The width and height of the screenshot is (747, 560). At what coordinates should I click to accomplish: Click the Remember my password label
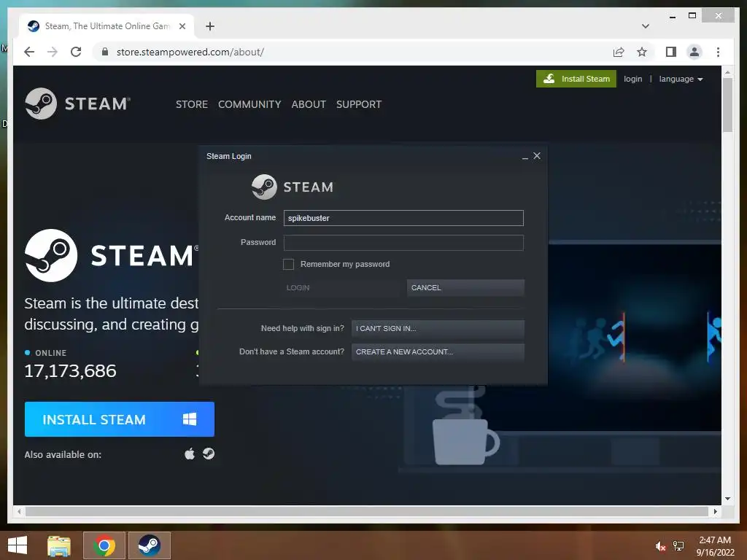point(345,264)
